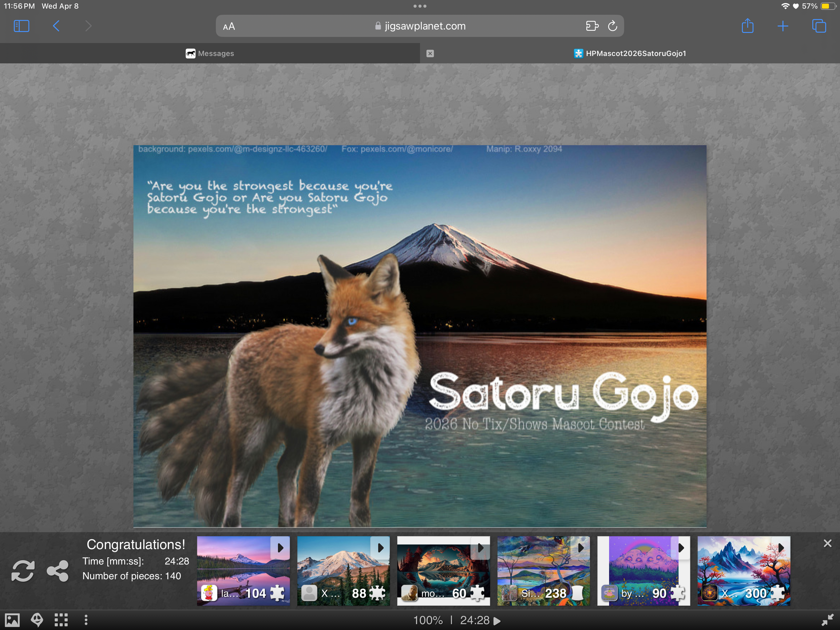Viewport: 840px width, 630px height.
Task: Reload the jigsawplanet.com page
Action: tap(612, 26)
